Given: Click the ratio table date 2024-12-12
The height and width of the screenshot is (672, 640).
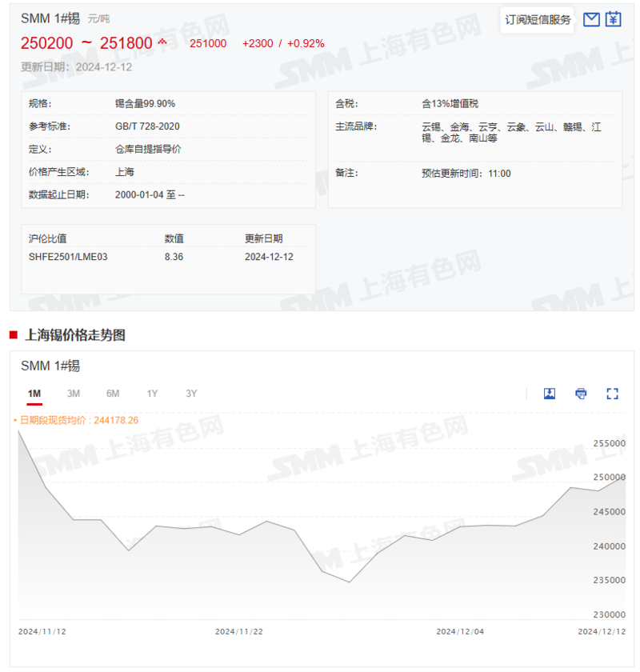Looking at the screenshot, I should point(269,257).
